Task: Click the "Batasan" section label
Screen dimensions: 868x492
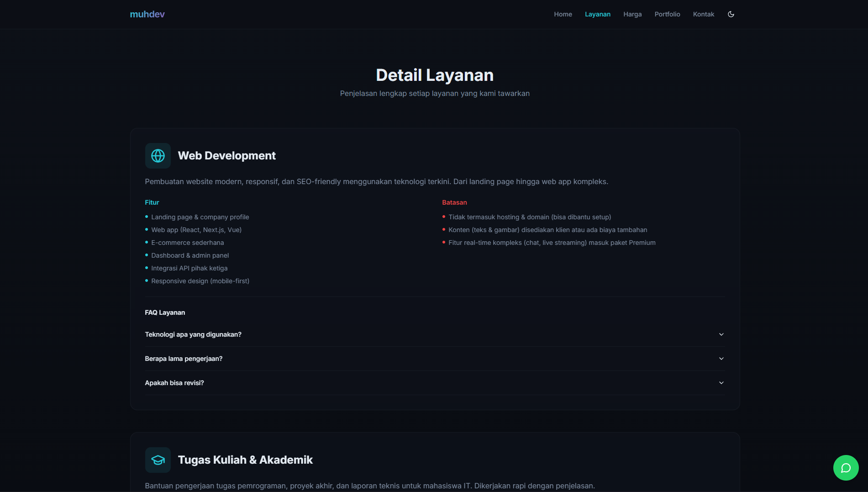Action: [454, 202]
